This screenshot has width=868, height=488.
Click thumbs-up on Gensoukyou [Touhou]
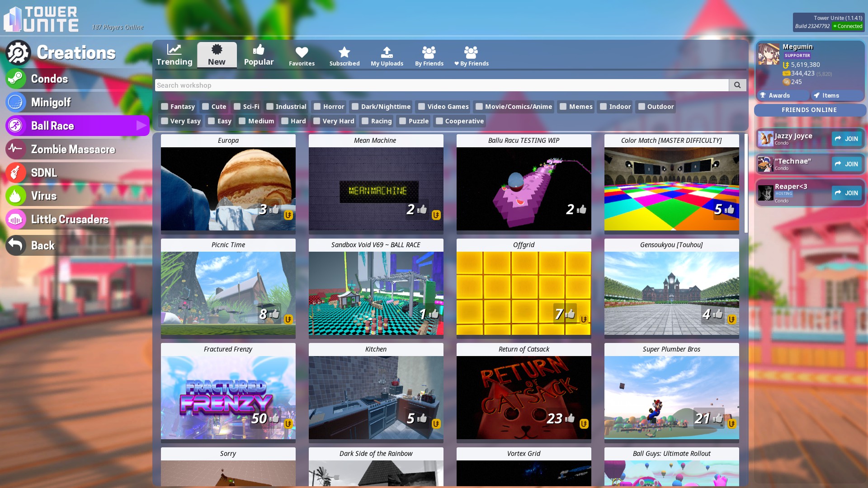pos(718,314)
